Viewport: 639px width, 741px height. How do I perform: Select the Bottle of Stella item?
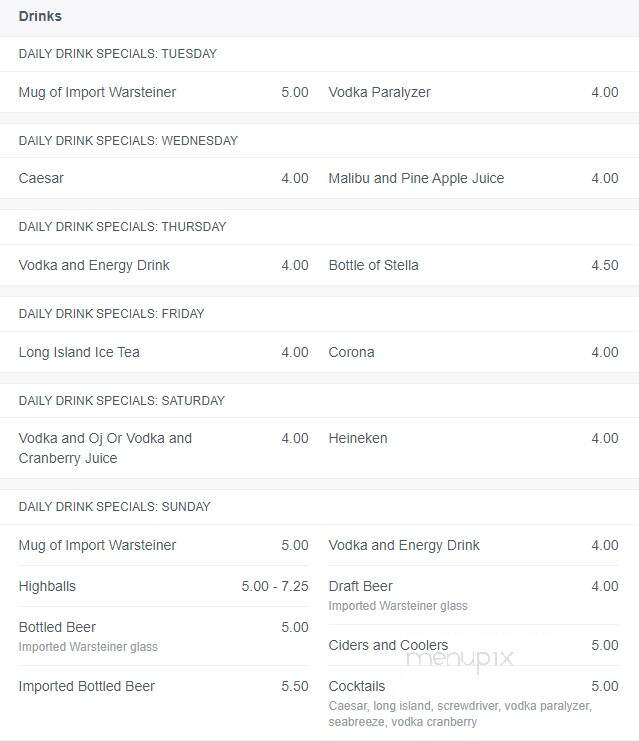pos(474,265)
